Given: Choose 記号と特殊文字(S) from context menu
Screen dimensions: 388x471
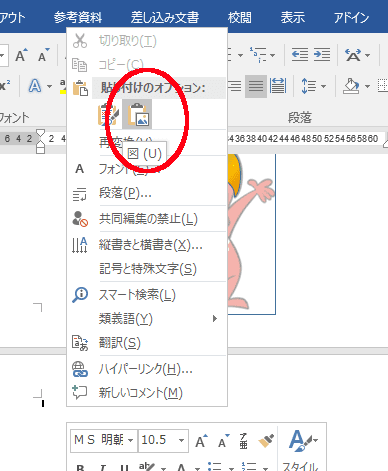Looking at the screenshot, I should tap(147, 269).
